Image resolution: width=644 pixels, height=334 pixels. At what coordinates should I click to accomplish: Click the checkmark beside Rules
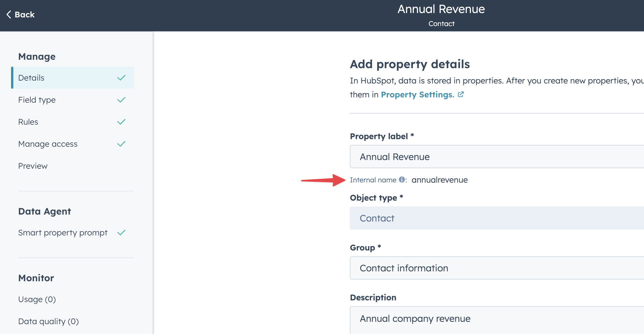(121, 122)
